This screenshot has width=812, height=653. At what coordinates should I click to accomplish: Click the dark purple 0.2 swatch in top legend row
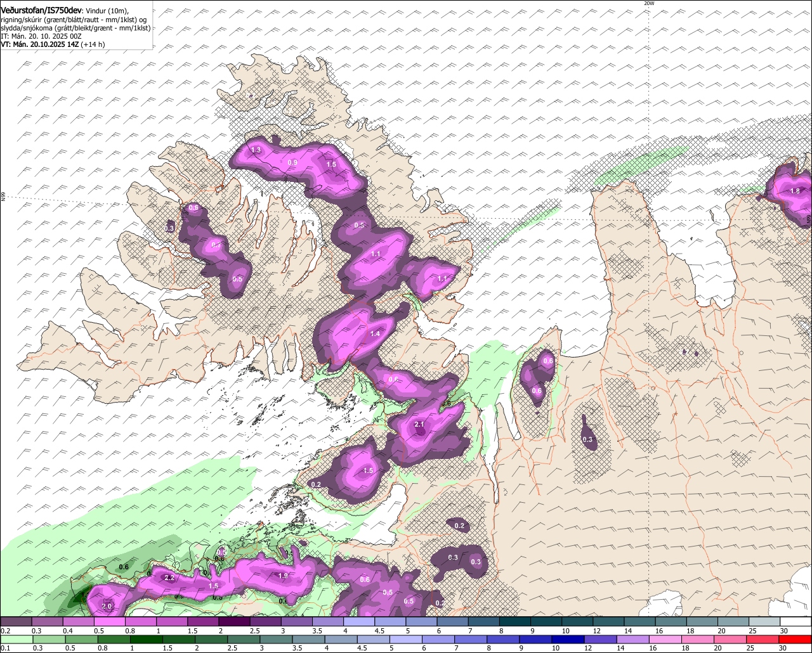(x=16, y=622)
